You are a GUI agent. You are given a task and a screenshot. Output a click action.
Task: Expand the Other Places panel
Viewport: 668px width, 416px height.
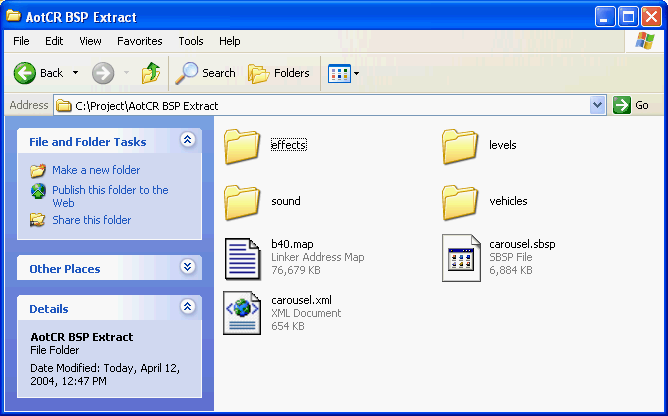[187, 267]
